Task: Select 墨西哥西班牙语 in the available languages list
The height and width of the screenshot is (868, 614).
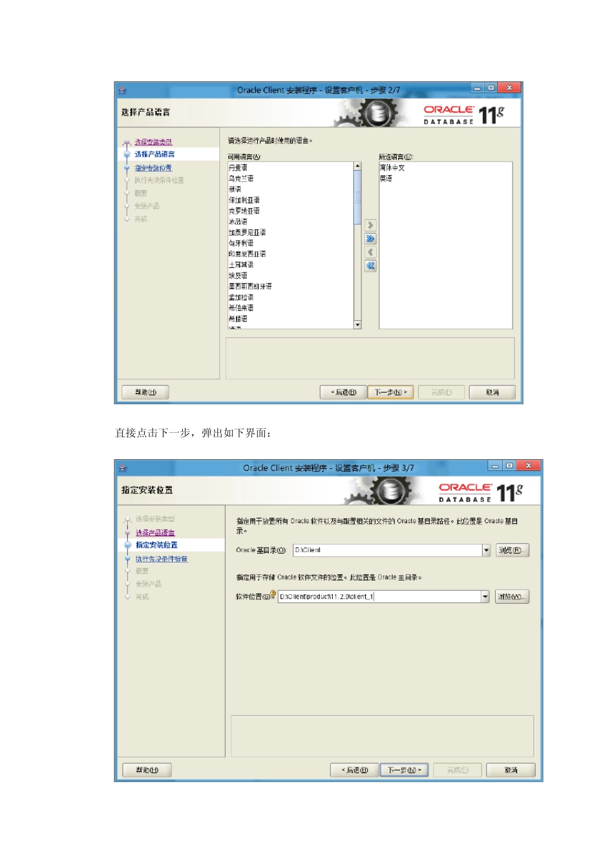Action: pyautogui.click(x=250, y=286)
